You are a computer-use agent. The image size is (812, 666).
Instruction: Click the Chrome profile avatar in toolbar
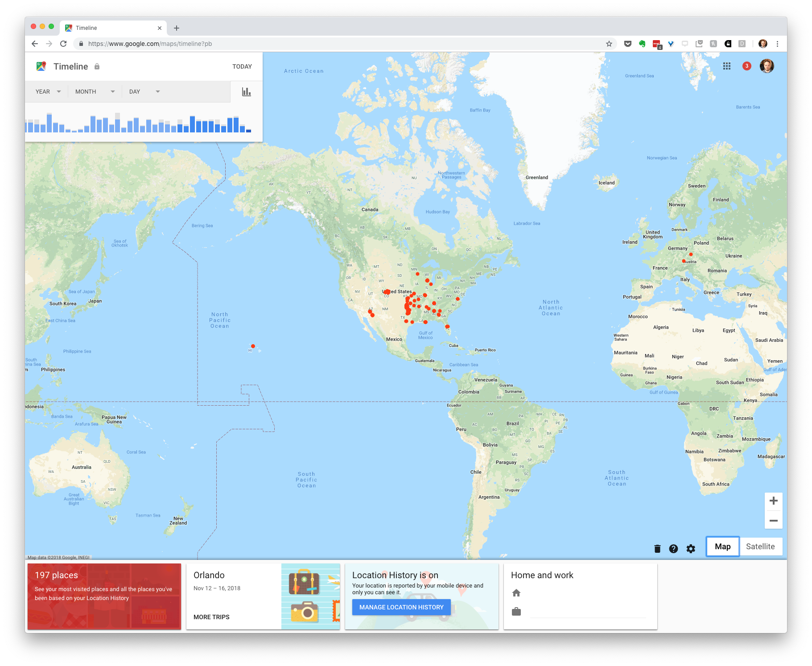pos(763,44)
